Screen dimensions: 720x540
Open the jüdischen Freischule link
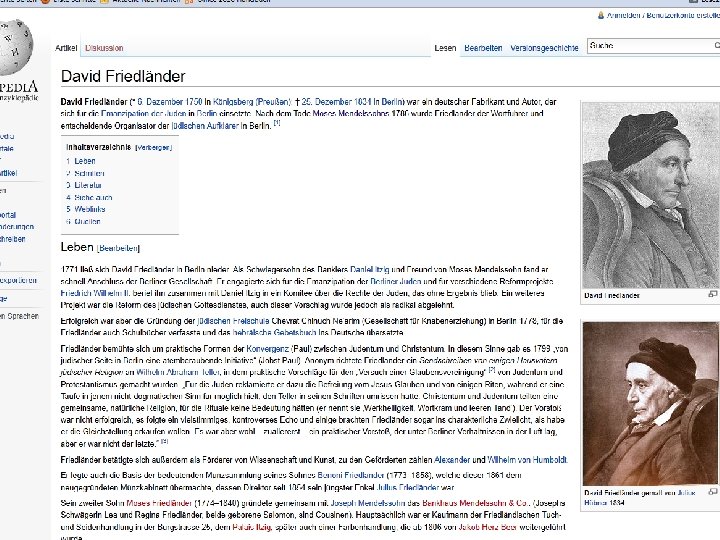click(233, 321)
